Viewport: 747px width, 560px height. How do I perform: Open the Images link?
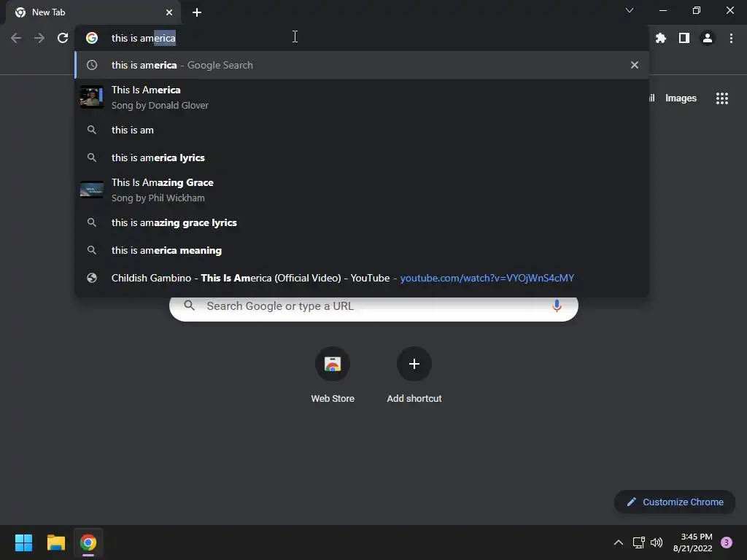tap(681, 98)
